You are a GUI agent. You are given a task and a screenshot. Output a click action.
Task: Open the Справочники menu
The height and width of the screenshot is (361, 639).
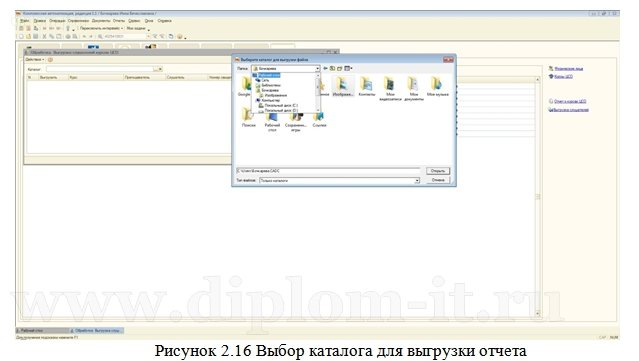(78, 21)
